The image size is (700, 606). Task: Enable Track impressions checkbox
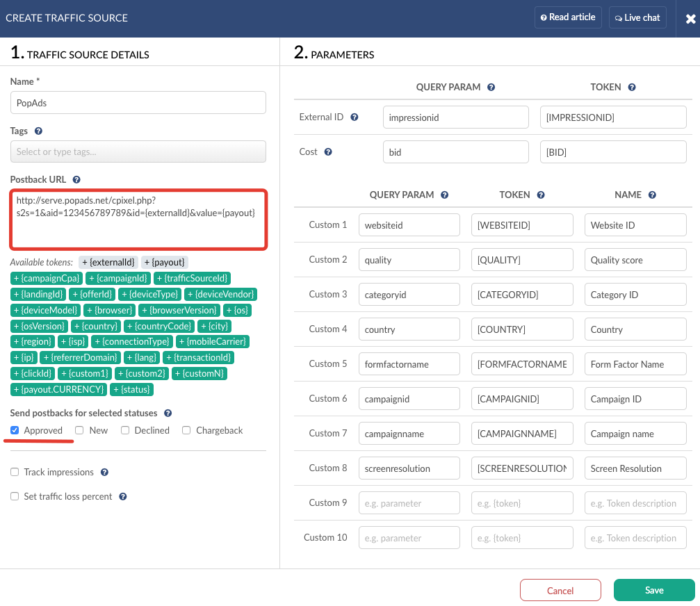(15, 473)
